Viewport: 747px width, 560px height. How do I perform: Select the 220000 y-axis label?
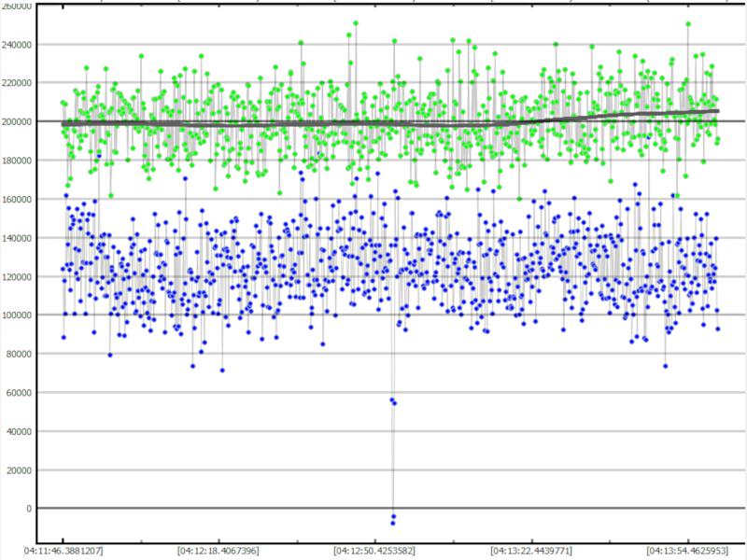(16, 83)
